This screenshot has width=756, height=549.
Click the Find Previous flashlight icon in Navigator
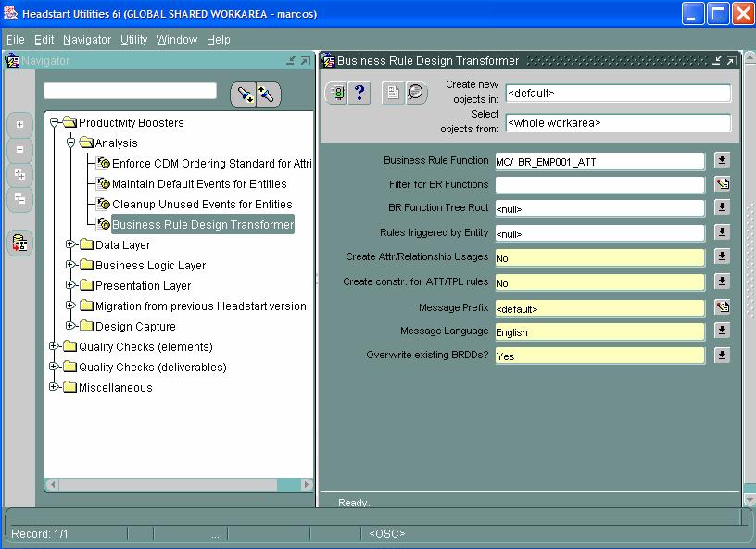click(267, 94)
